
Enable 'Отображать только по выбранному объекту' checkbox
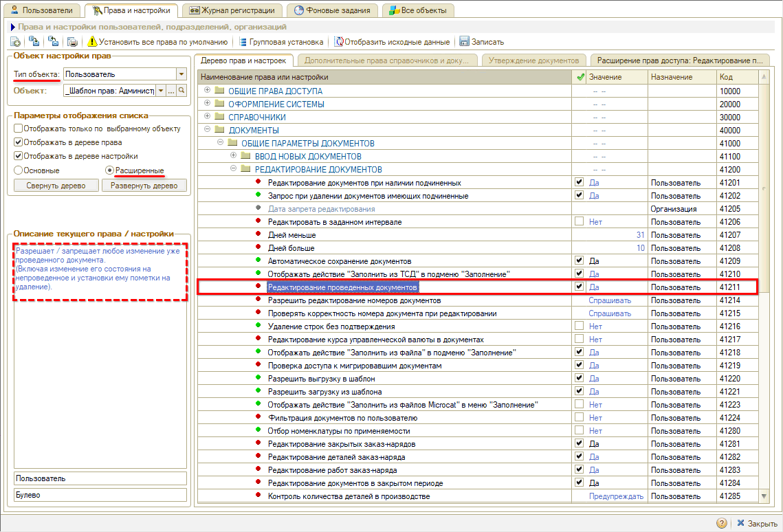(19, 129)
